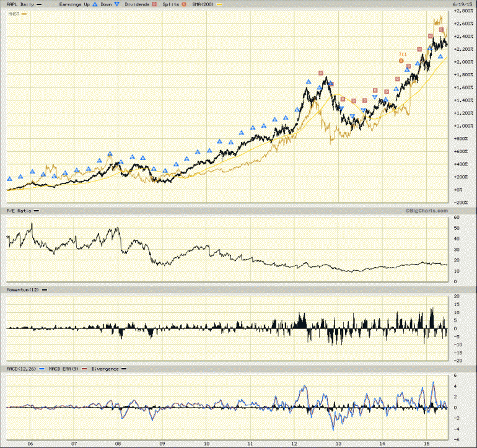Click the Dividends square legend icon
The image size is (477, 448).
pyautogui.click(x=154, y=4)
